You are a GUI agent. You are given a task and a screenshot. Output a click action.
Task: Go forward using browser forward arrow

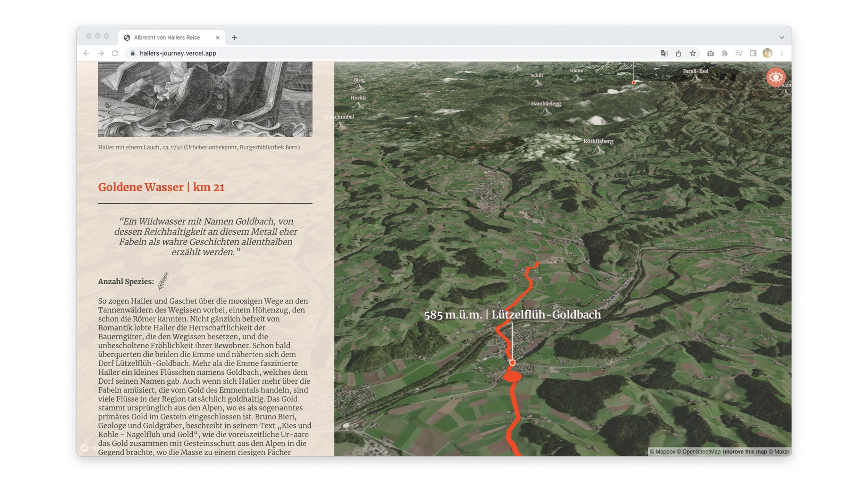point(101,53)
